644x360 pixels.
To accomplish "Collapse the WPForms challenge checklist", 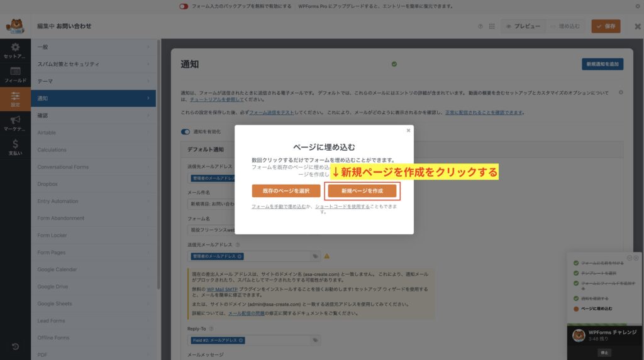I will point(629,258).
